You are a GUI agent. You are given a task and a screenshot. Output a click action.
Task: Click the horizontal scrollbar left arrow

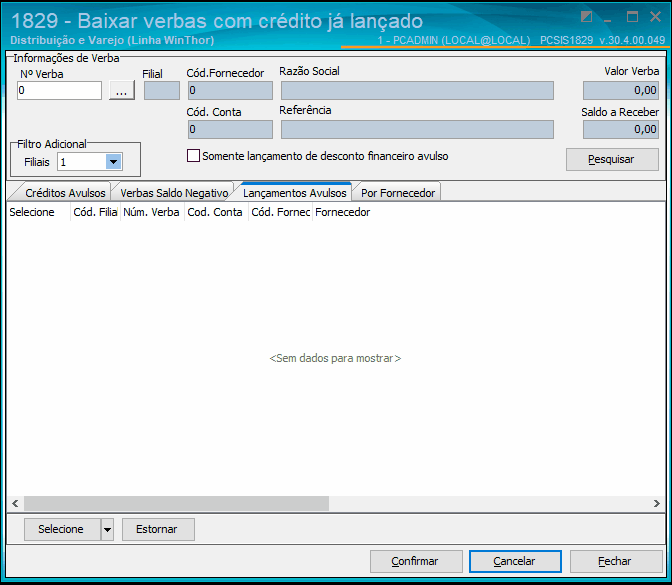tap(15, 503)
